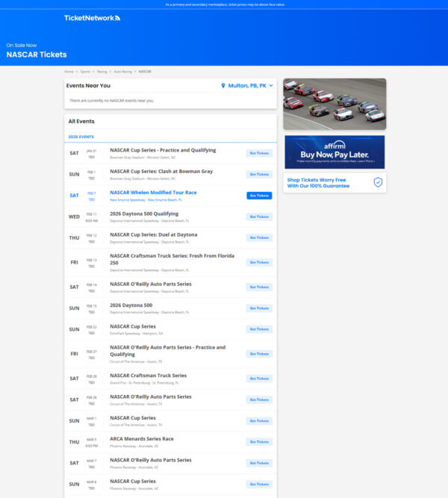Open the Racing breadcrumb link
The height and width of the screenshot is (498, 448).
(x=102, y=72)
